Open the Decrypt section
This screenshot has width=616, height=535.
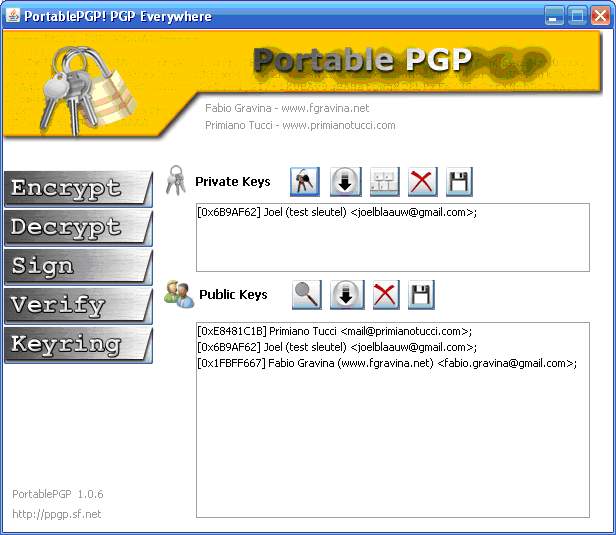[x=78, y=227]
